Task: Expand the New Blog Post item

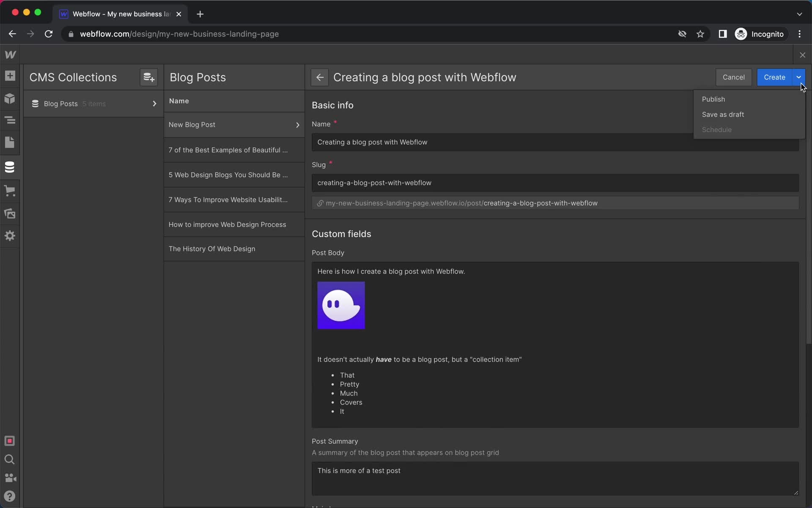Action: tap(298, 124)
